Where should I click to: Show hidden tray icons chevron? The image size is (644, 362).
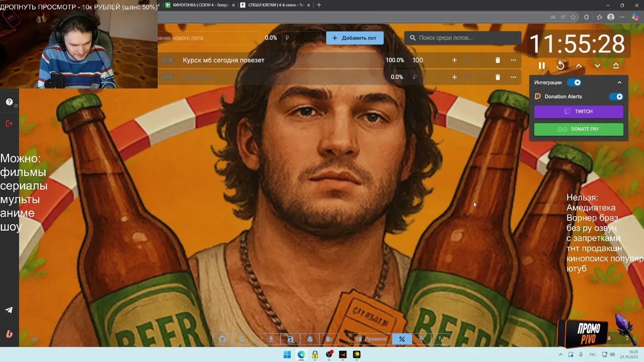[560, 354]
